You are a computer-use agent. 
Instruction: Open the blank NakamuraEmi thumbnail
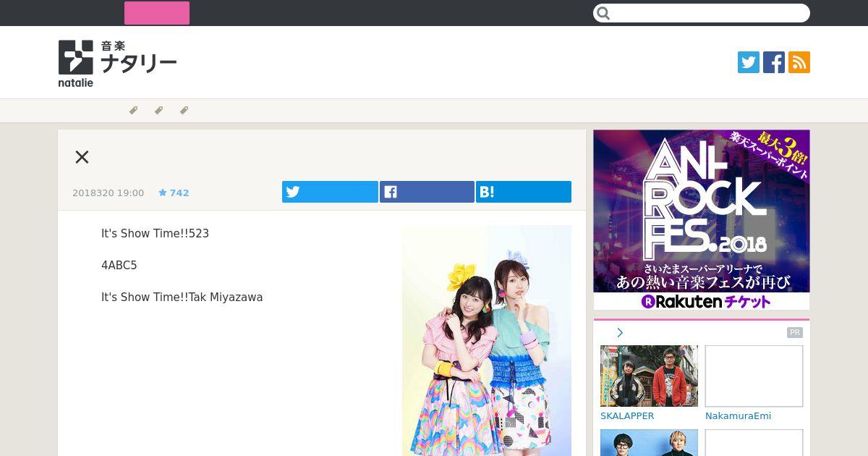754,376
